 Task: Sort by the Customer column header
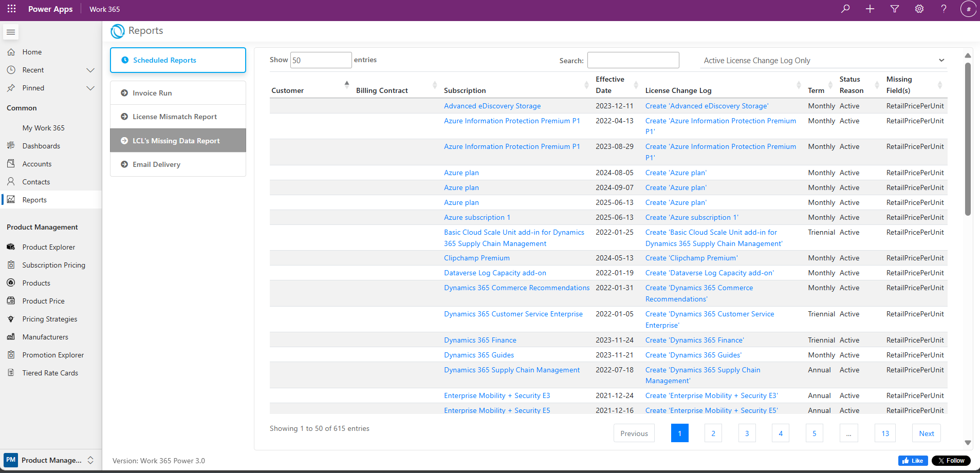click(310, 85)
